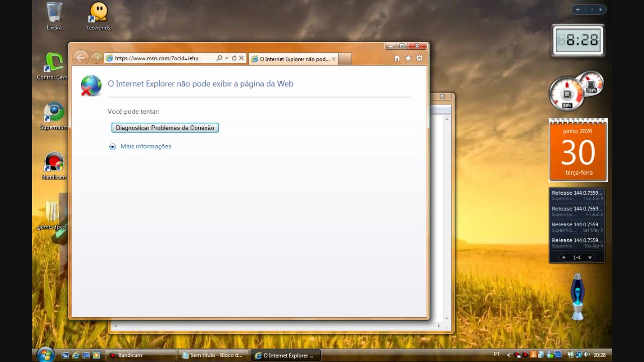Click the lava lamp gadget
This screenshot has height=362, width=644.
pos(578,297)
